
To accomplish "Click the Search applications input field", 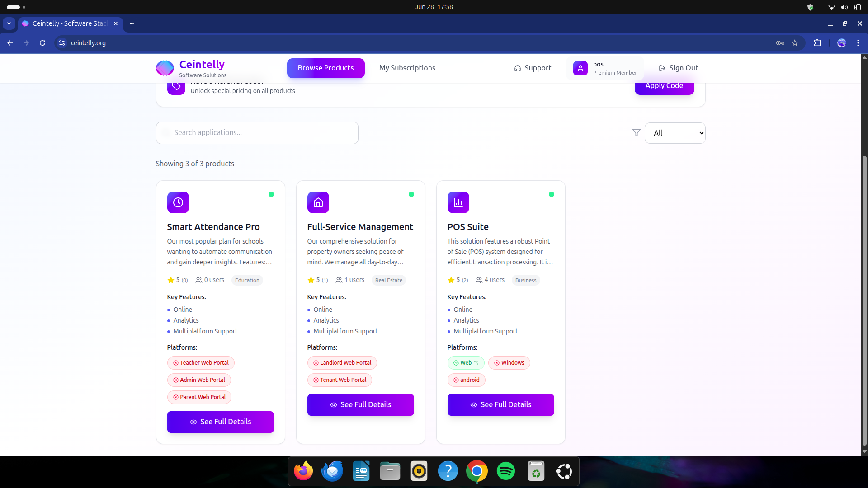I will point(257,133).
